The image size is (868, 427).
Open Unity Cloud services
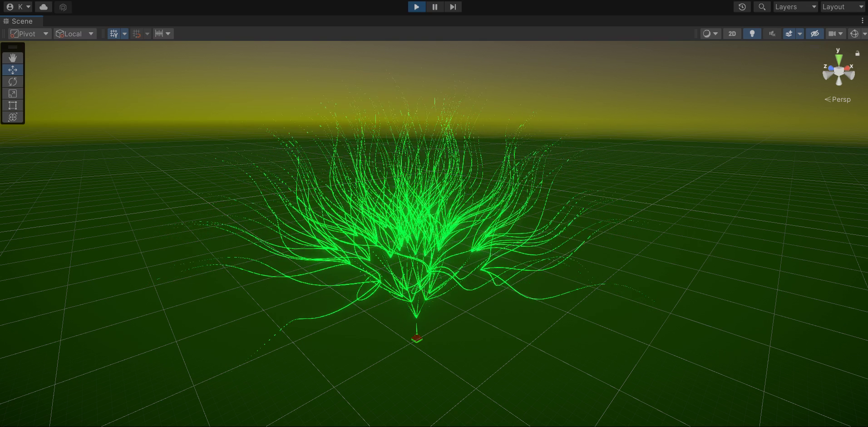pos(44,7)
